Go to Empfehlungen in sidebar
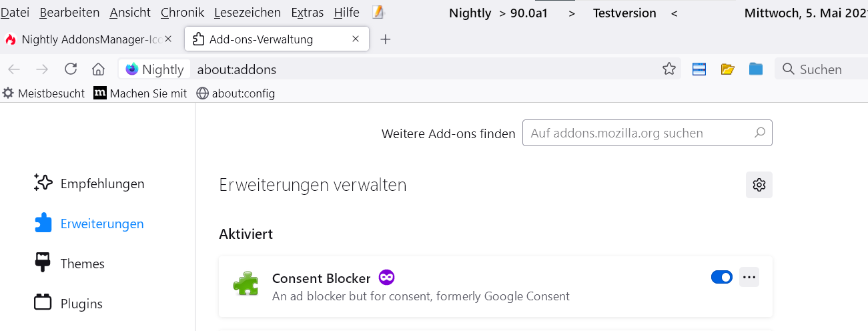This screenshot has height=331, width=868. point(101,184)
